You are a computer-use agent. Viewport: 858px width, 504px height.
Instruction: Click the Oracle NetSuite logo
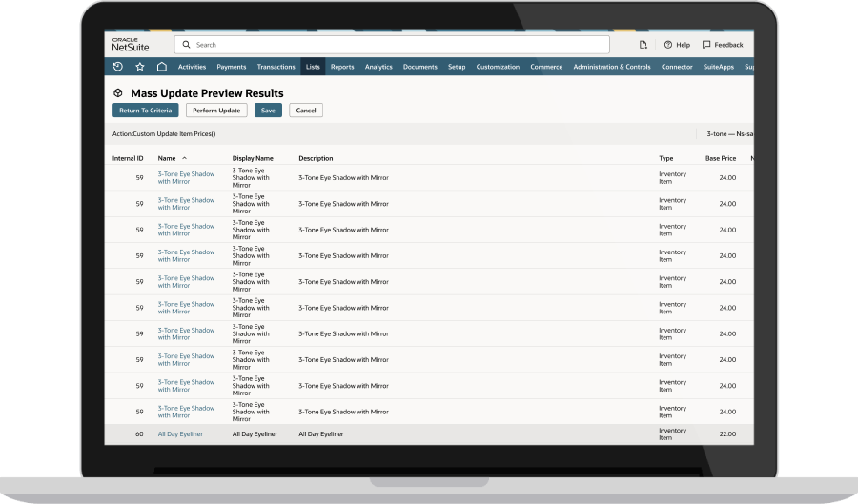[131, 45]
